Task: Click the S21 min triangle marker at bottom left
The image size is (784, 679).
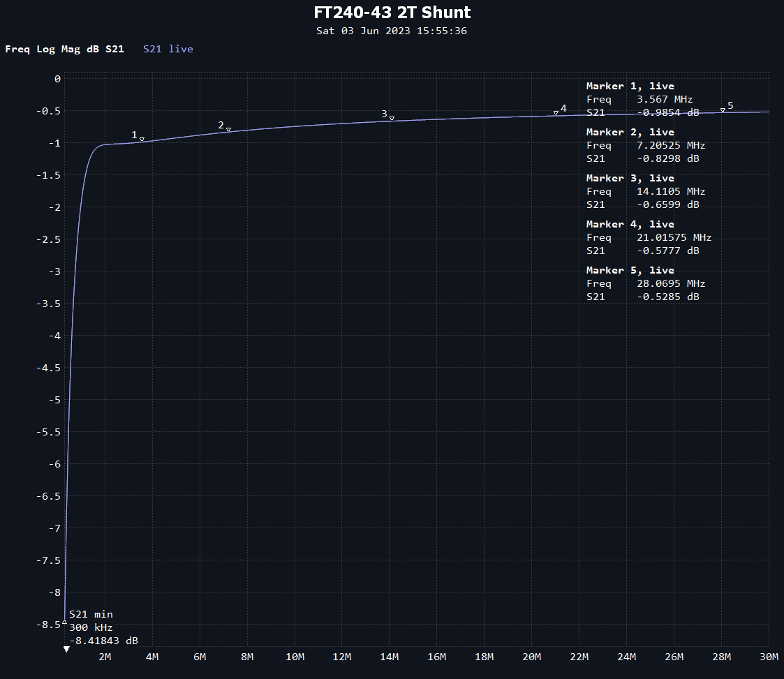Action: pyautogui.click(x=64, y=623)
